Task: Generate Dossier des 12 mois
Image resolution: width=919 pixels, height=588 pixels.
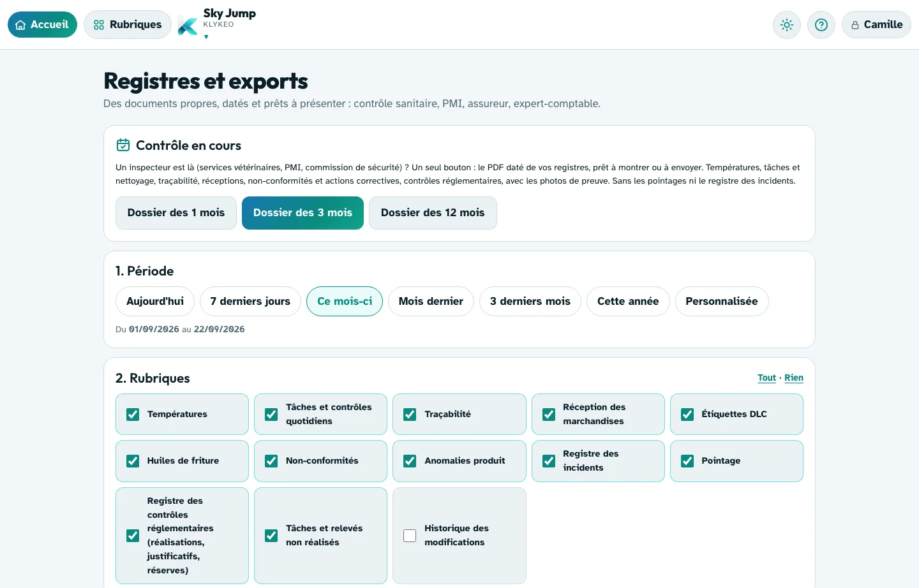Action: click(x=433, y=213)
